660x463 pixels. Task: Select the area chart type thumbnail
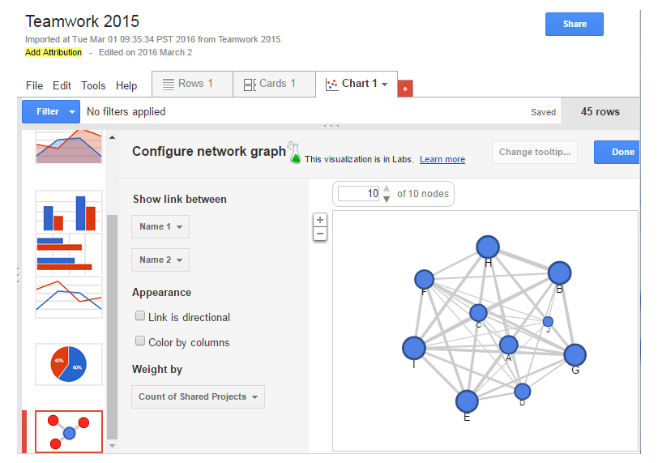click(69, 147)
